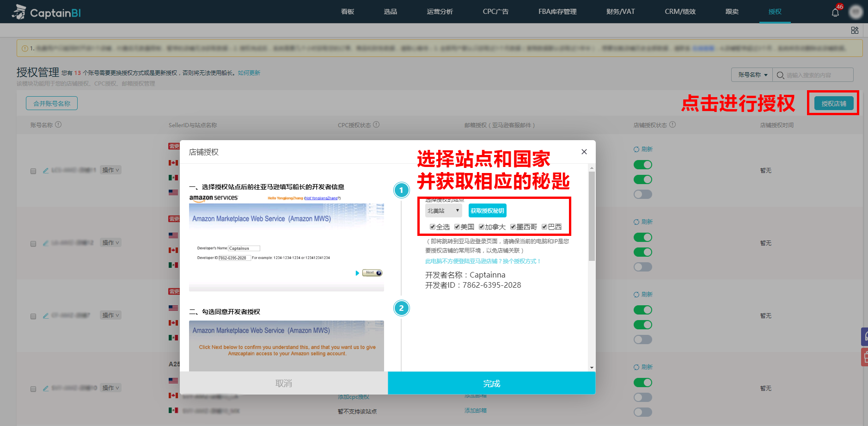Viewport: 868px width, 426px height.
Task: Click the edit pencil for the LCS account
Action: click(45, 171)
